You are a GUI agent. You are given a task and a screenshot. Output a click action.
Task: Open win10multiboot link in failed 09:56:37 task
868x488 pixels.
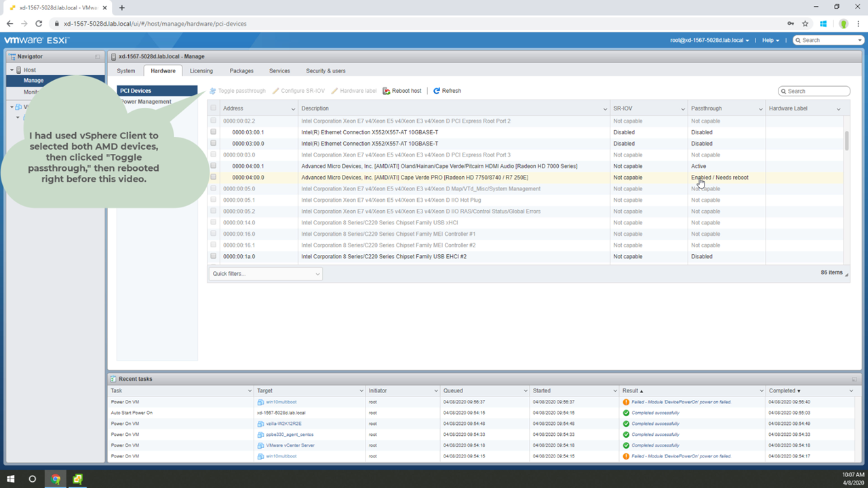[x=281, y=402]
